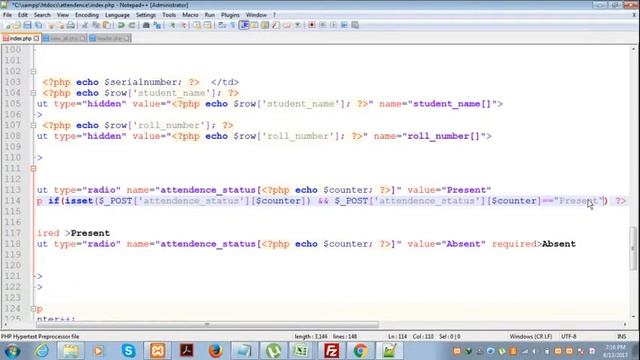Collapse the fold marker at line 104
This screenshot has height=360, width=640.
(33, 93)
